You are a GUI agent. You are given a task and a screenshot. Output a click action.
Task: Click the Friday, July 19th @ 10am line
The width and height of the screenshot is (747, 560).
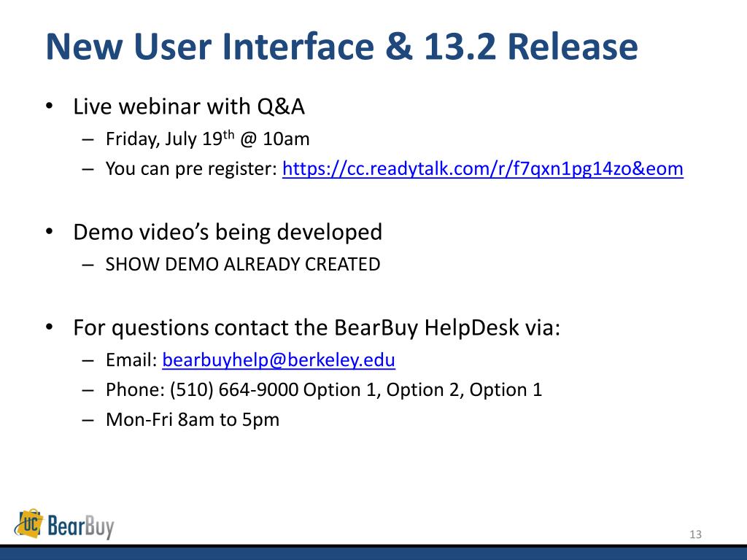tap(208, 139)
